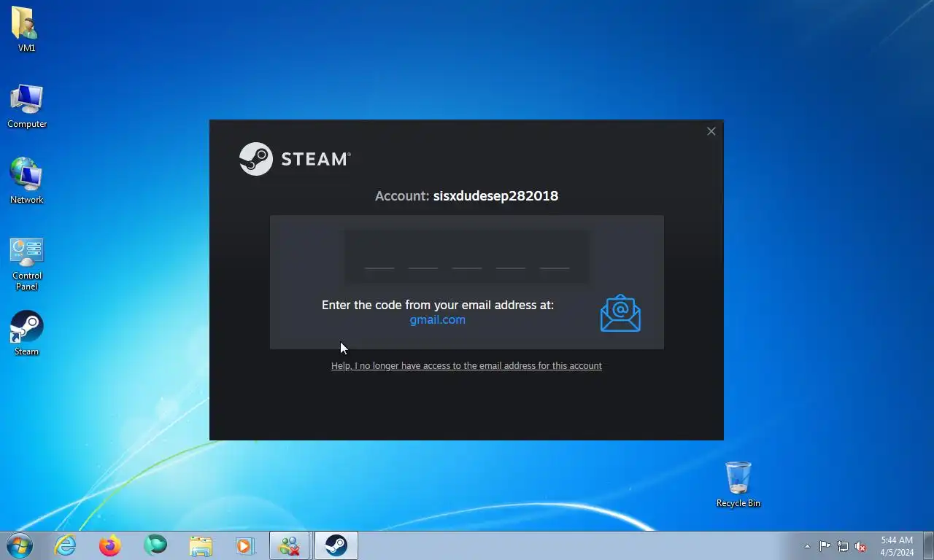Click the network tray icon
Image resolution: width=934 pixels, height=560 pixels.
(843, 546)
